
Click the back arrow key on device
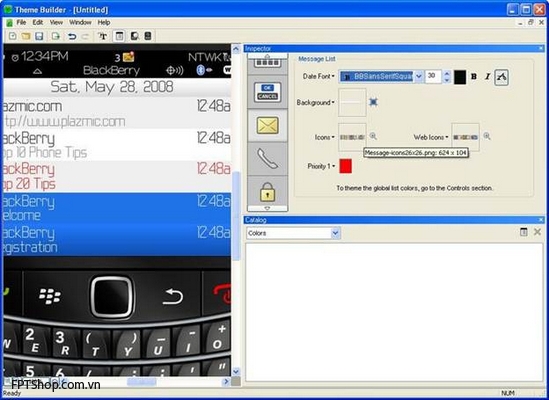coord(173,296)
